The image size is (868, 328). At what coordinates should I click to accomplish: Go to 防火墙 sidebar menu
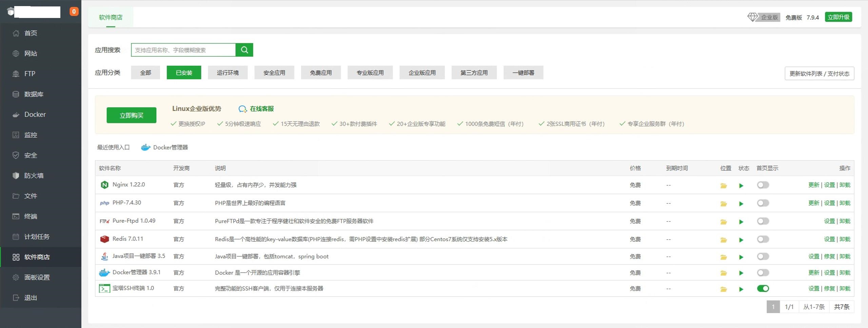click(34, 176)
